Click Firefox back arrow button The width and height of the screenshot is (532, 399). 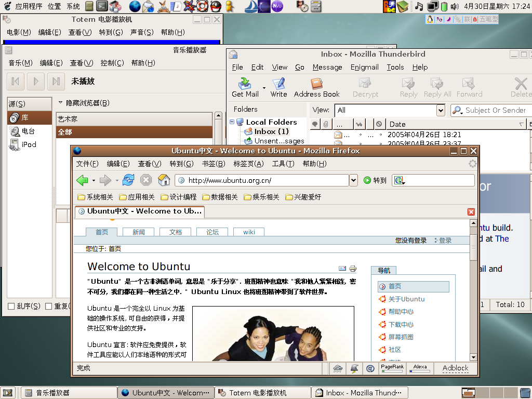tap(82, 180)
